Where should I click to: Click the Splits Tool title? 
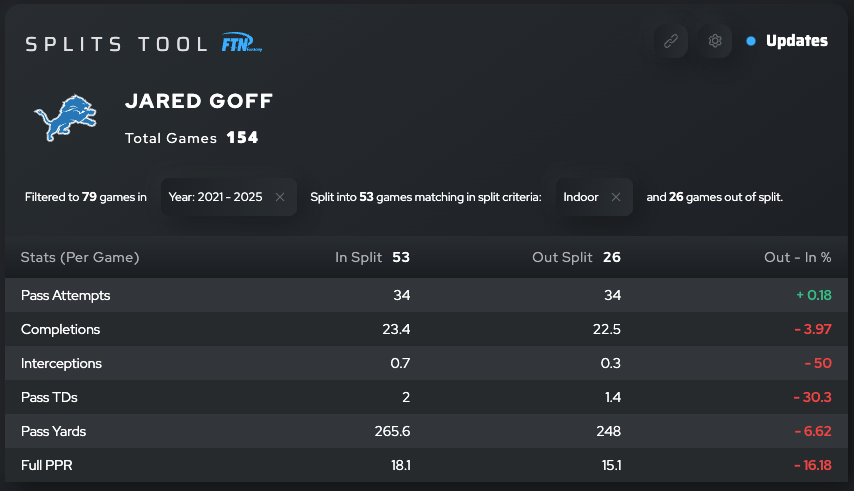[x=118, y=44]
